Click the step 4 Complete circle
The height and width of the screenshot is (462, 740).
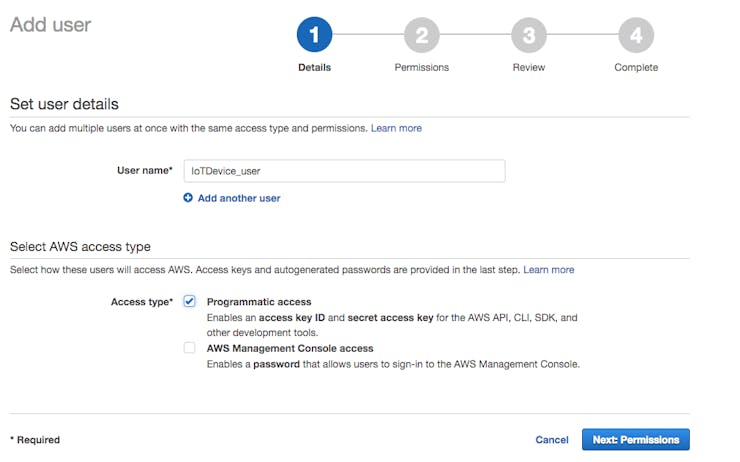pyautogui.click(x=636, y=35)
